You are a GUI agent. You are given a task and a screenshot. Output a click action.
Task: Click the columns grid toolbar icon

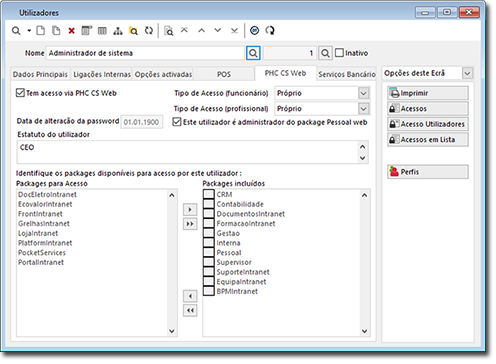click(x=102, y=31)
